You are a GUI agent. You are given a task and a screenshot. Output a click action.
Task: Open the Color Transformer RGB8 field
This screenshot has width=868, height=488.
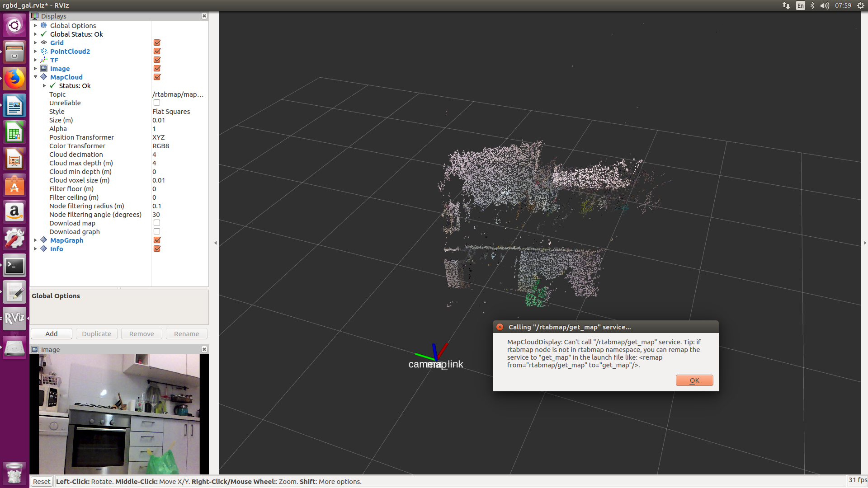pyautogui.click(x=179, y=146)
